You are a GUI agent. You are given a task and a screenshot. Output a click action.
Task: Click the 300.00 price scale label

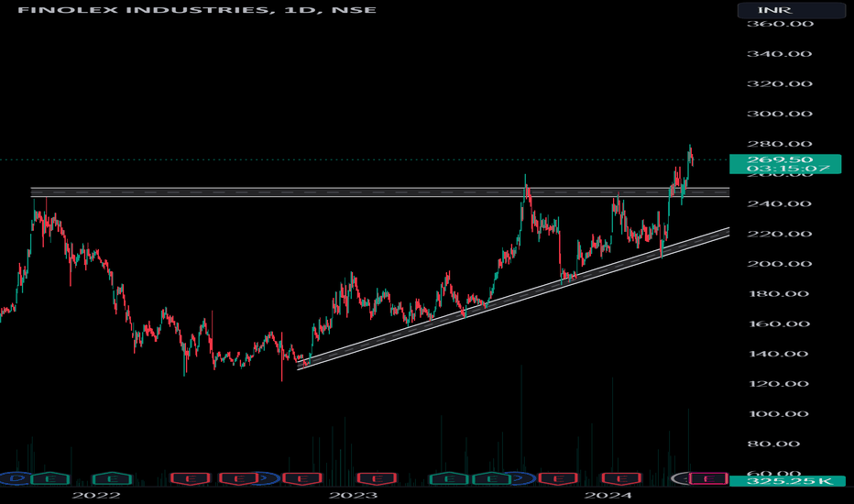coord(780,114)
